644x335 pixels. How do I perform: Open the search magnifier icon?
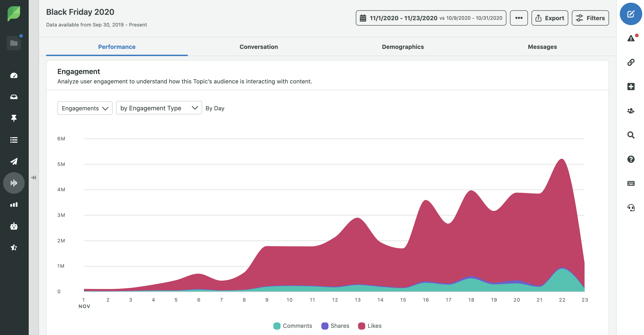(x=631, y=135)
